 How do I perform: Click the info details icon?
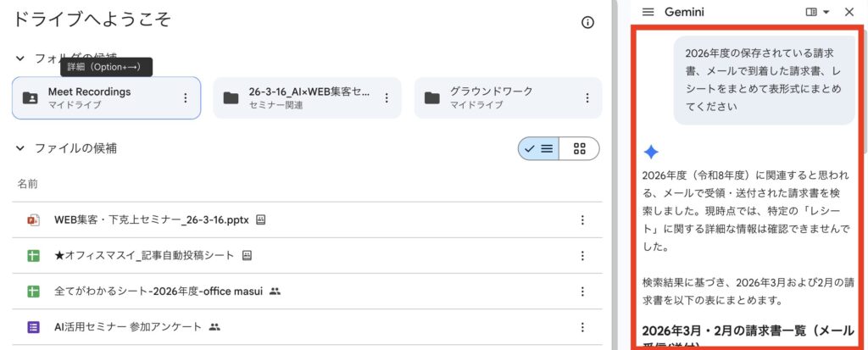click(x=587, y=23)
